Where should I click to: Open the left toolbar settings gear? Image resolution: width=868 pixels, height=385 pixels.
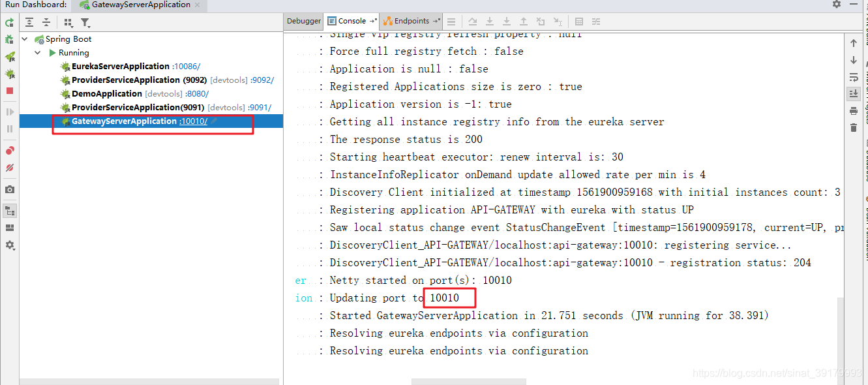pos(9,245)
